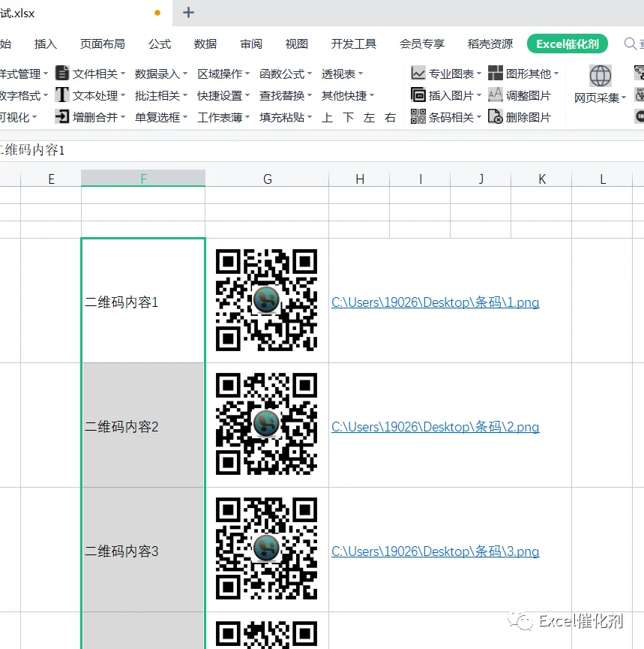Open the 稻壳资源 tab
644x649 pixels.
point(490,44)
